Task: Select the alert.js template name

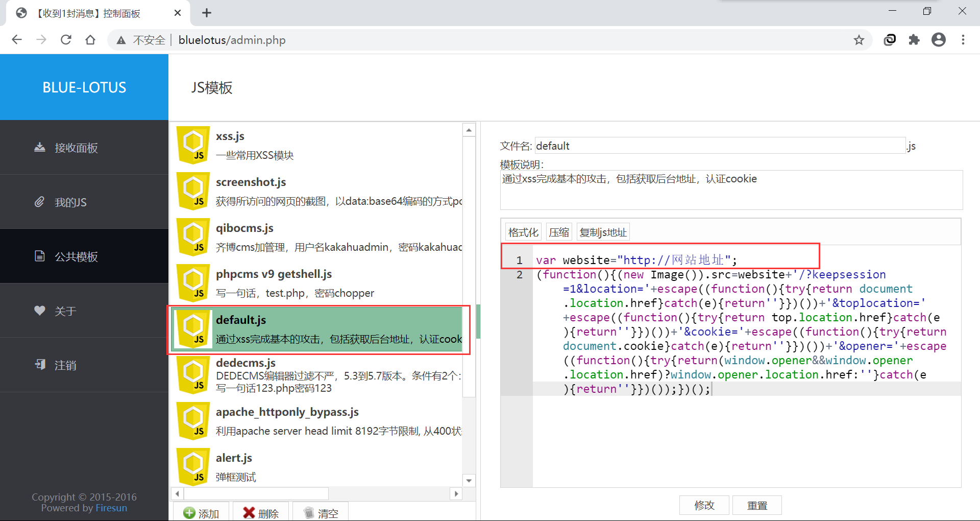Action: pos(234,458)
